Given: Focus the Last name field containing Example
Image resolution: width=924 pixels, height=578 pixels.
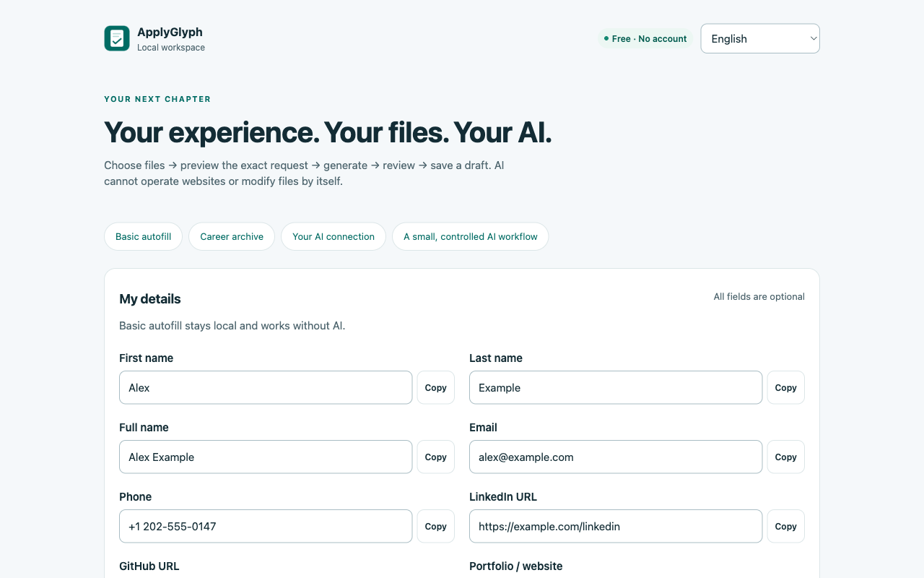Looking at the screenshot, I should click(x=616, y=388).
